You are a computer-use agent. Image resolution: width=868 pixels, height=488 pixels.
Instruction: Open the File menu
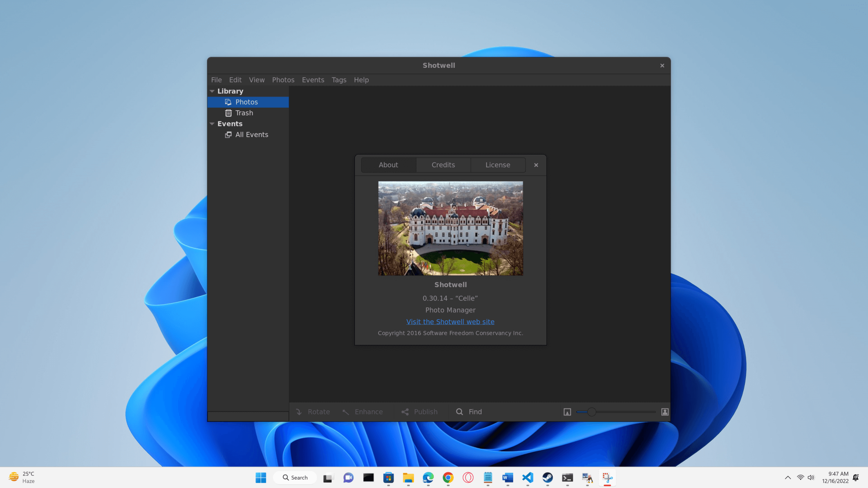[216, 80]
